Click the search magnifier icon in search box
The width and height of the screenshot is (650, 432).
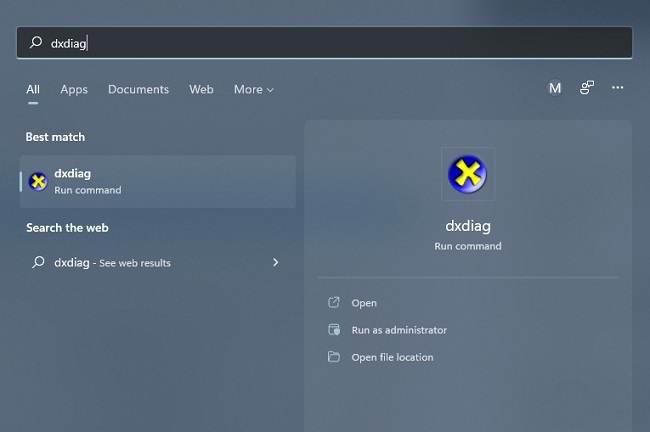36,42
